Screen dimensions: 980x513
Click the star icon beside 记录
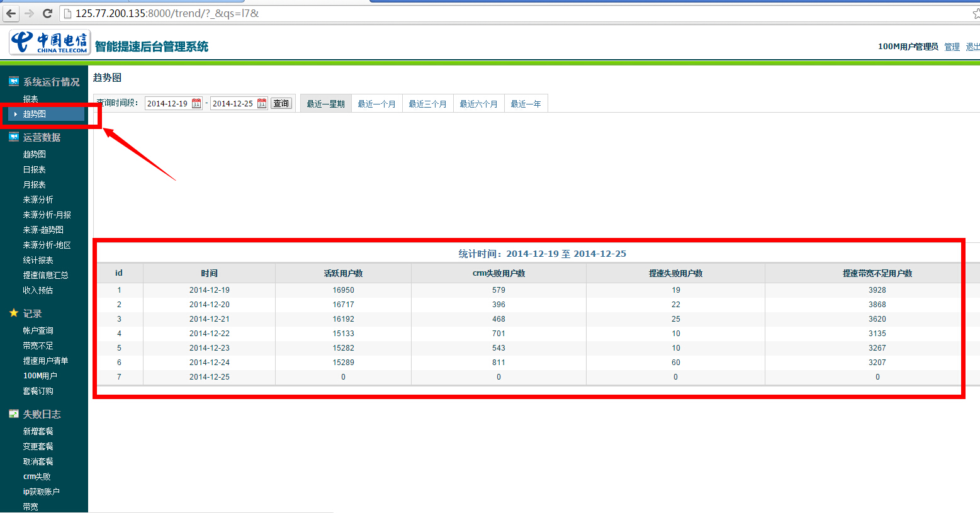click(14, 313)
